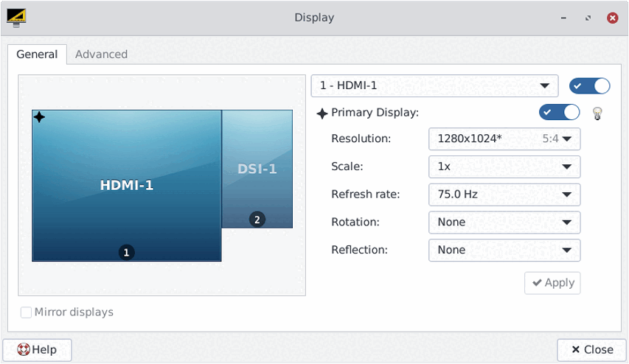Open the Rotation dropdown
The height and width of the screenshot is (364, 629).
[504, 222]
